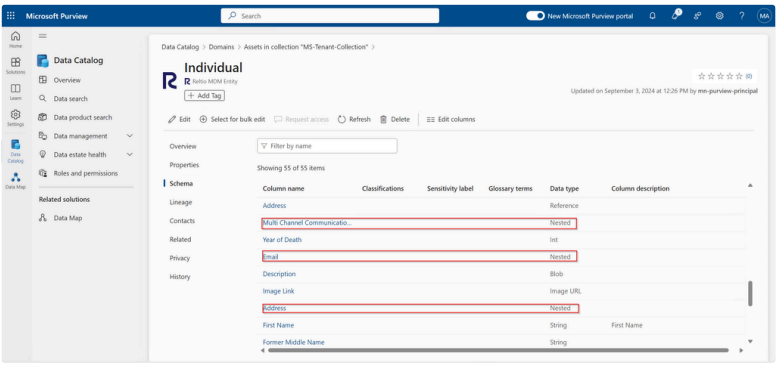The height and width of the screenshot is (368, 777).
Task: Toggle New Microsoft Purview portal switch
Action: point(535,16)
